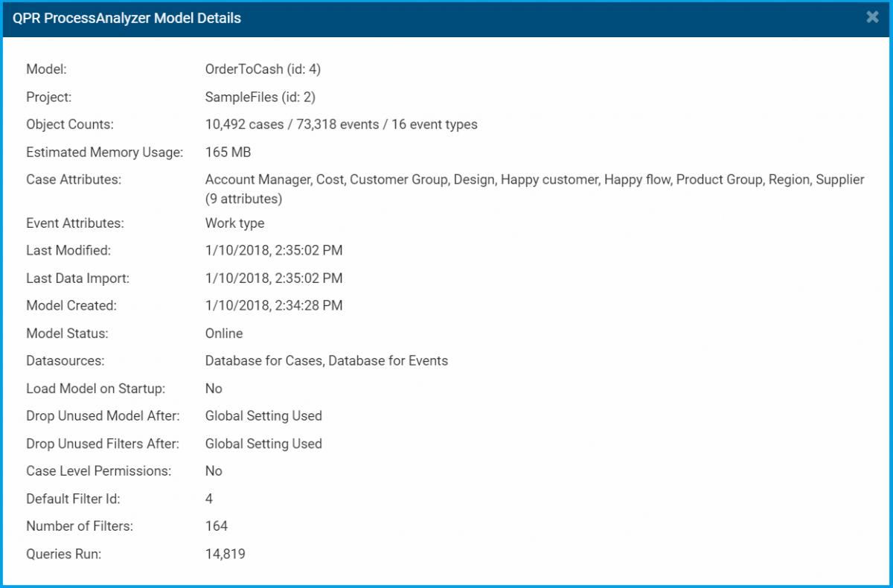Select the queries run value '14,819'

click(225, 554)
